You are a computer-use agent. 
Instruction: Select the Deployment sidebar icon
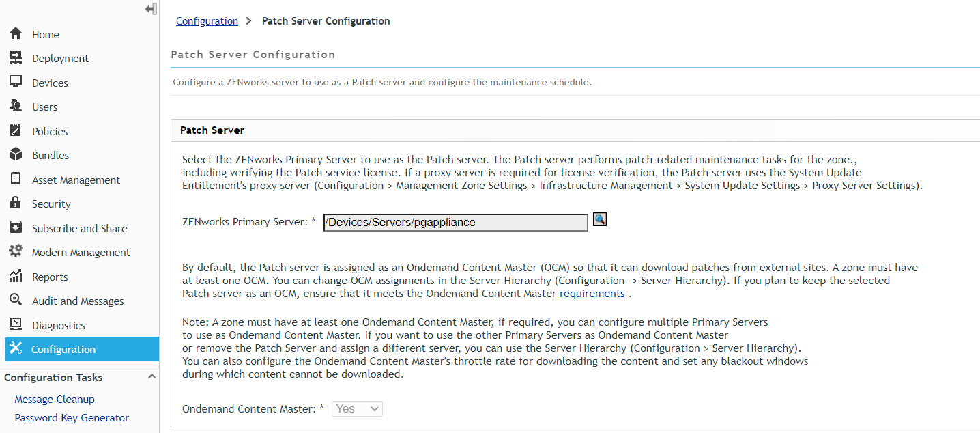pos(14,58)
